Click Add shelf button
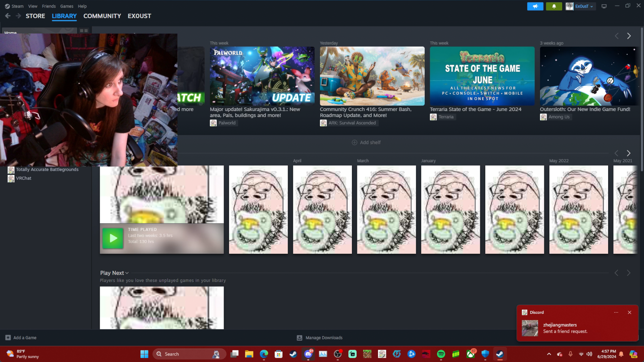The image size is (644, 362). pyautogui.click(x=366, y=143)
